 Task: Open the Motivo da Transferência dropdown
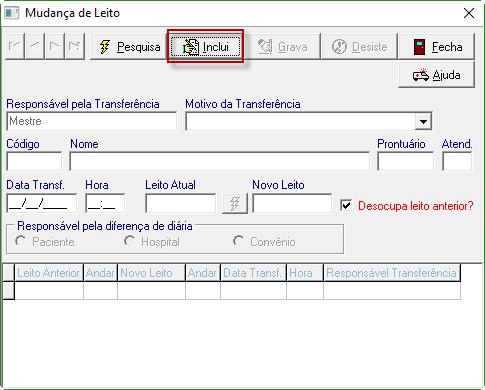click(x=423, y=121)
